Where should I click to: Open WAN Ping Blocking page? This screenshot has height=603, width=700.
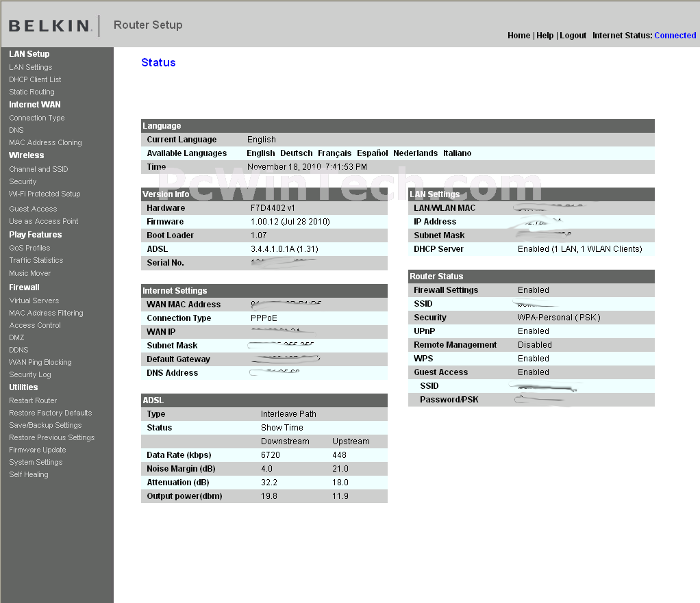coord(40,362)
